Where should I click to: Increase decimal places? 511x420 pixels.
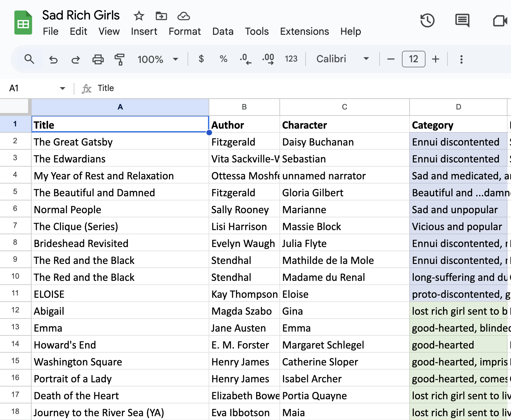click(268, 59)
